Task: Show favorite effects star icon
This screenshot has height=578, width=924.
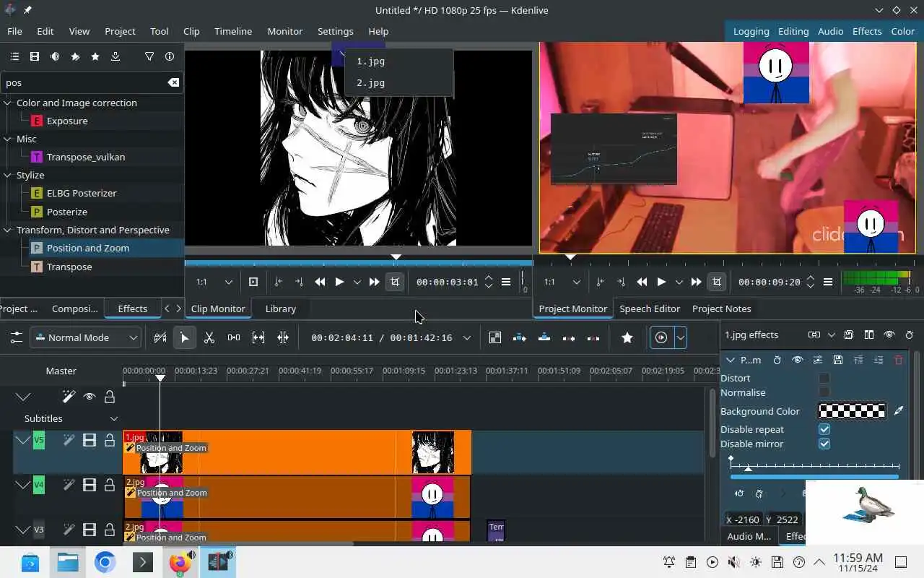Action: (95, 56)
